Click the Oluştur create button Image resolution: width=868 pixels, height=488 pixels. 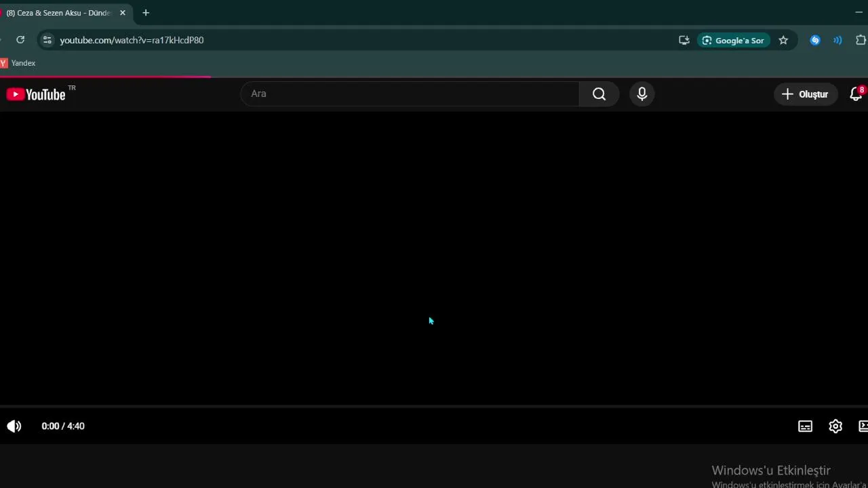805,94
